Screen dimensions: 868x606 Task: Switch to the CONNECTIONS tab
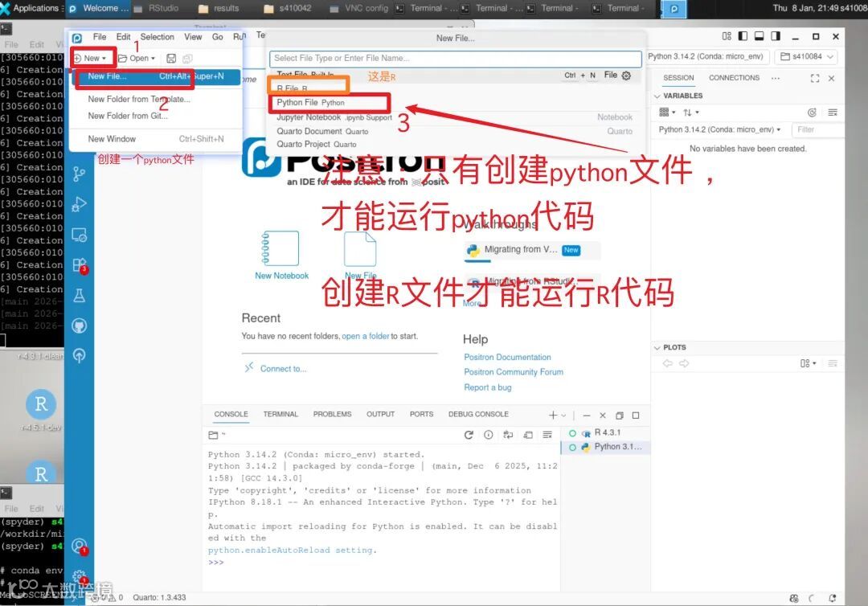pos(734,78)
